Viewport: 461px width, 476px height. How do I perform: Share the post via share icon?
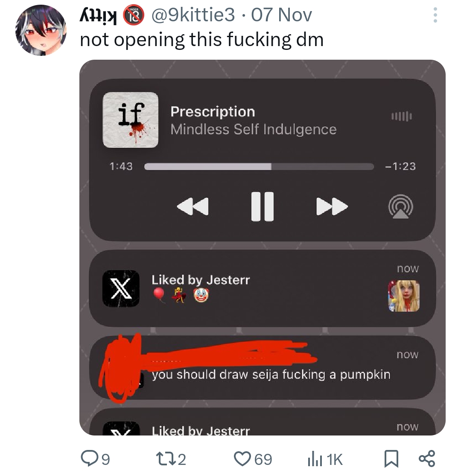pos(427,459)
